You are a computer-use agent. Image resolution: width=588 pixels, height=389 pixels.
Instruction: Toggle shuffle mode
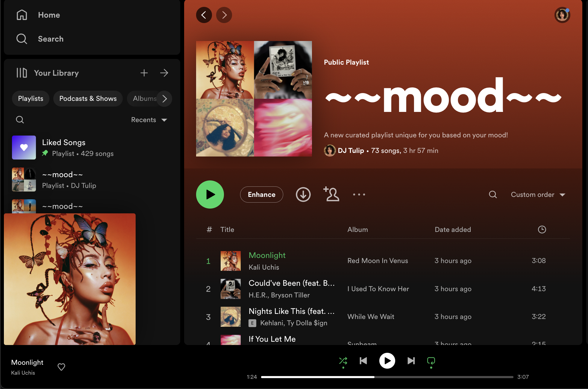(x=343, y=361)
